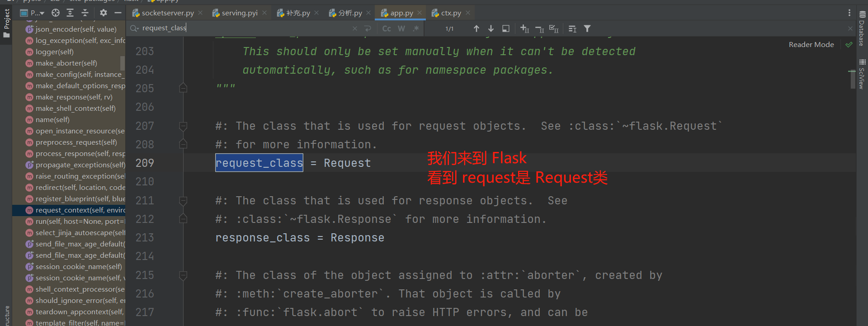Toggle Words (W) option in search
The width and height of the screenshot is (868, 326).
pyautogui.click(x=401, y=28)
